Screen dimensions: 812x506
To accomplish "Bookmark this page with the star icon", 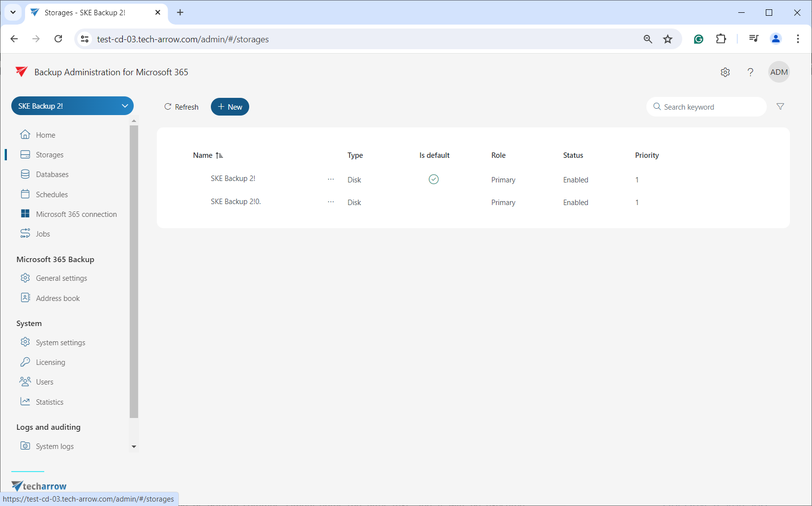I will [x=667, y=39].
